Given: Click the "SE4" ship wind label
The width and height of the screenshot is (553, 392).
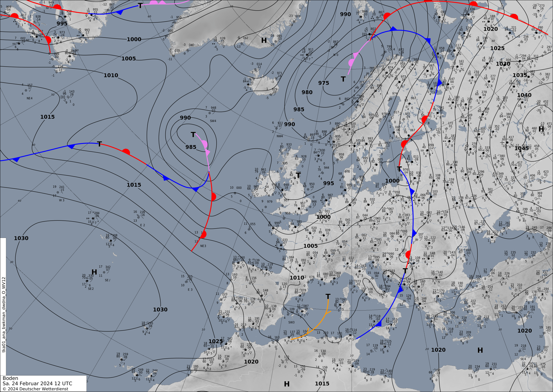Looking at the screenshot, I should (x=523, y=359).
